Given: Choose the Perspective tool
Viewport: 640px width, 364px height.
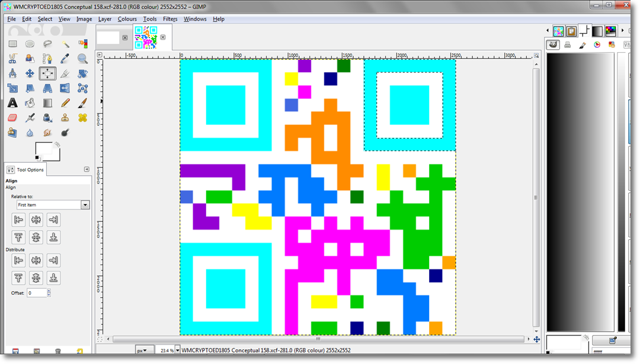Looking at the screenshot, I should 47,88.
